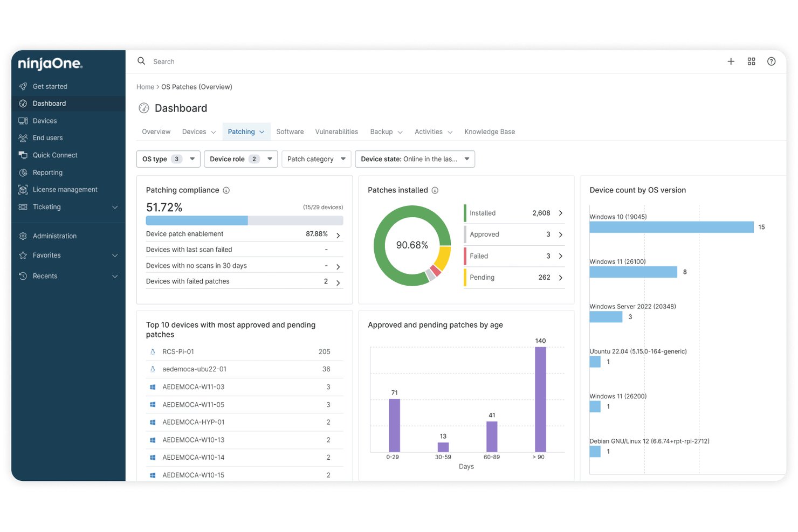Open the Backup tab dropdown
Image resolution: width=798 pixels, height=532 pixels.
pyautogui.click(x=400, y=132)
